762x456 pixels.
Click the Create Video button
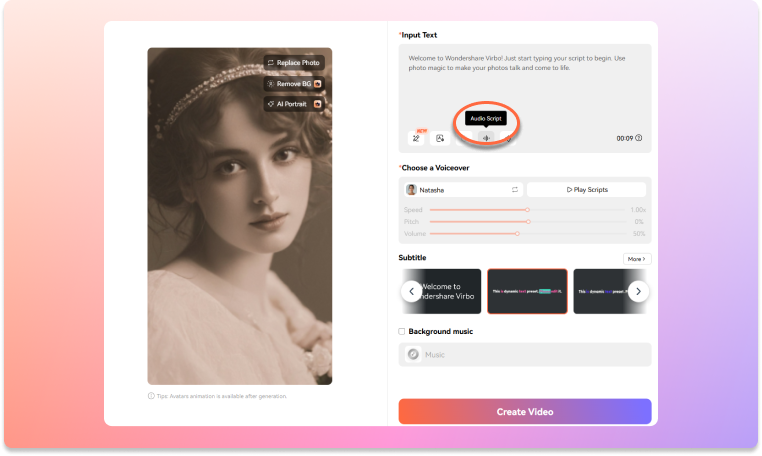(x=525, y=411)
